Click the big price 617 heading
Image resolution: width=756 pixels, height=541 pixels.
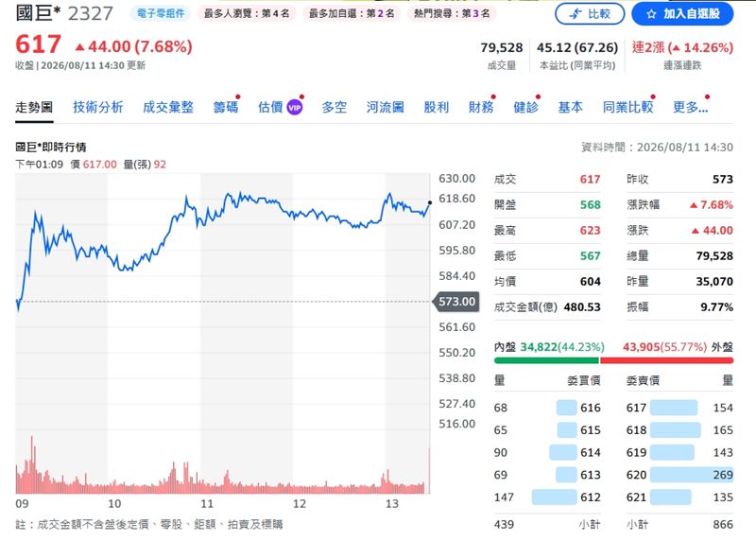(38, 44)
